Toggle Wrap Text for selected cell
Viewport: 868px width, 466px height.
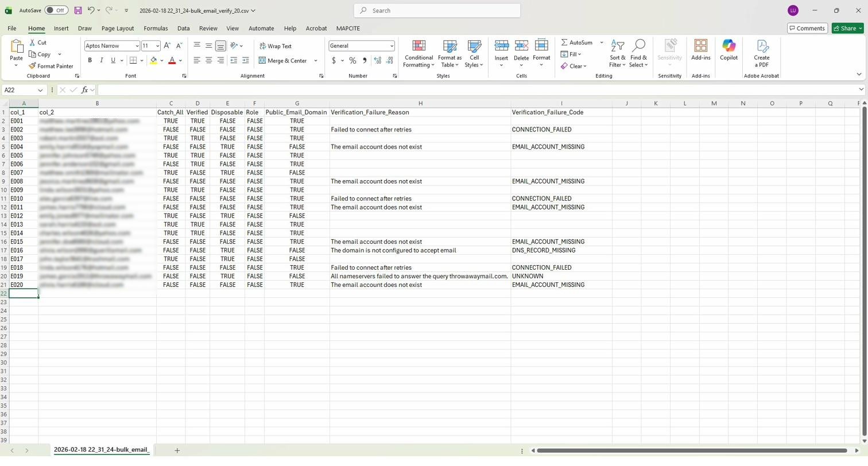(275, 46)
